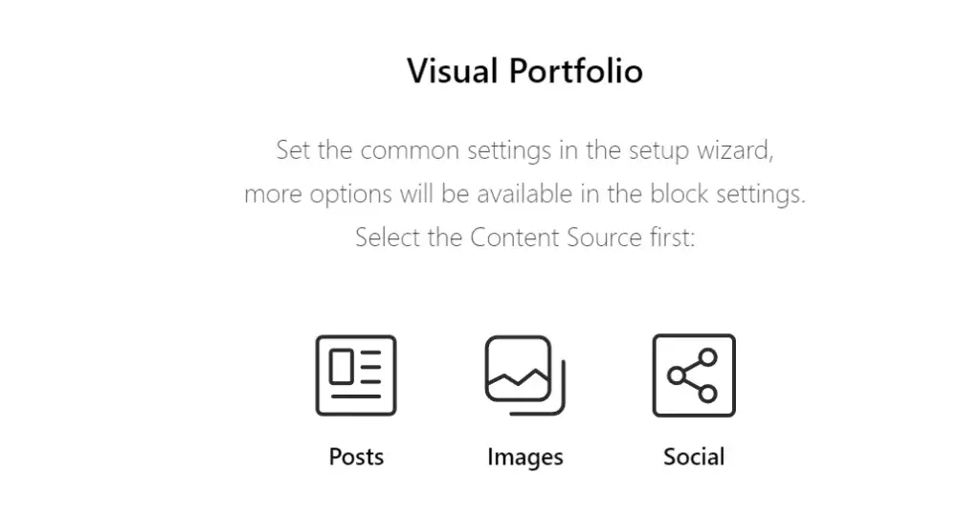Click the Visual Portfolio heading
The height and width of the screenshot is (521, 980).
click(524, 71)
